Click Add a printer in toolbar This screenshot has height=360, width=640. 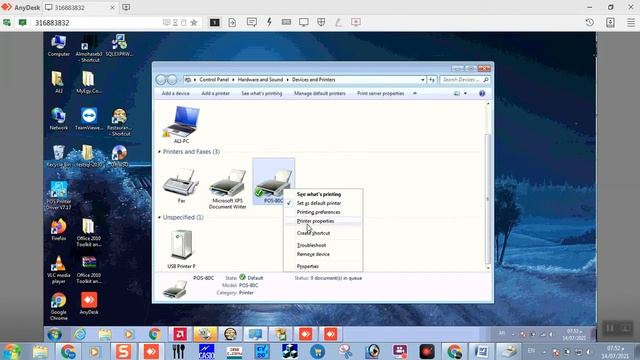click(215, 93)
